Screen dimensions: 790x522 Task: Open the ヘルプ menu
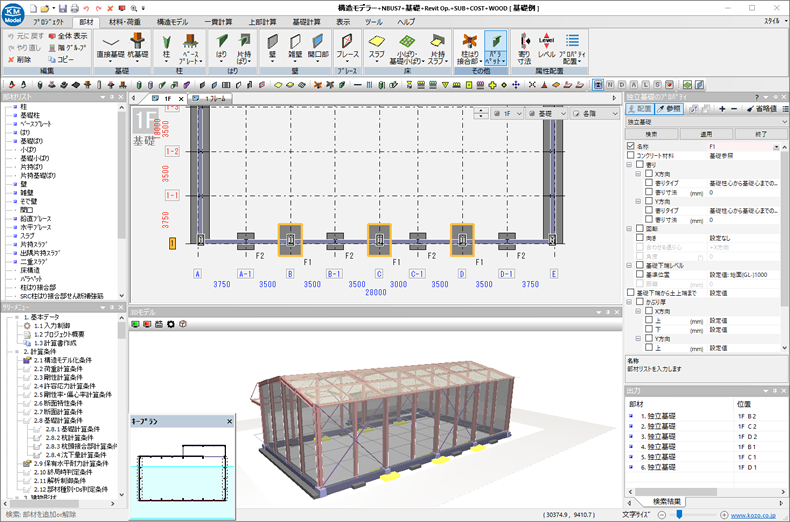406,22
